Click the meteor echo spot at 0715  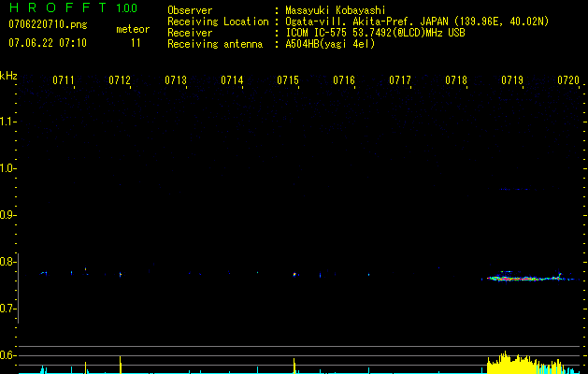coord(294,274)
